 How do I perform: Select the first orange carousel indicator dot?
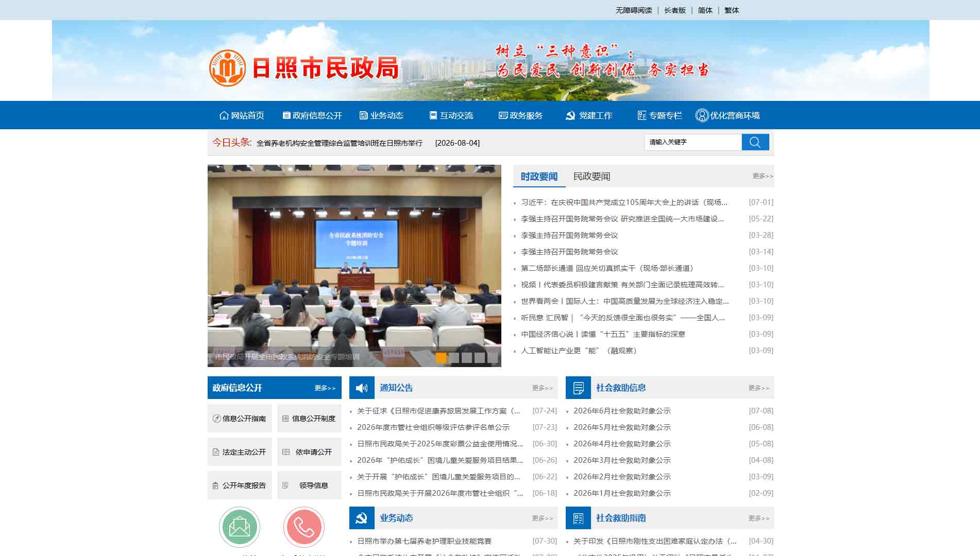point(441,358)
